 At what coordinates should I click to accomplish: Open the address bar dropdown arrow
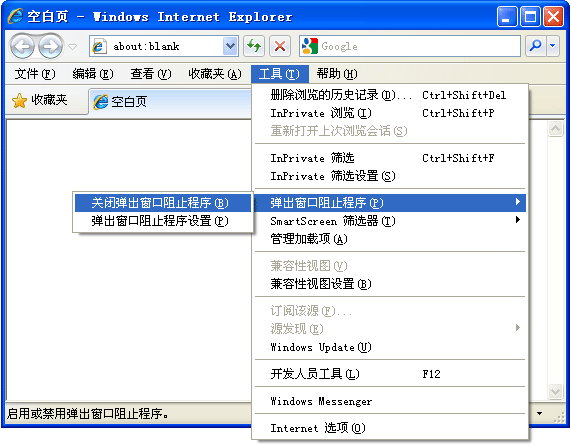coord(230,46)
